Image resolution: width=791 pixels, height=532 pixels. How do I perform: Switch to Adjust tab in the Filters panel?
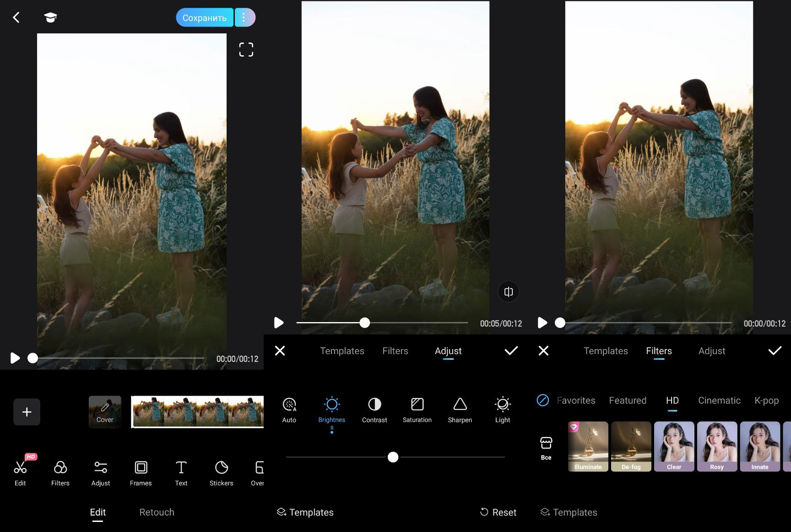coord(712,351)
